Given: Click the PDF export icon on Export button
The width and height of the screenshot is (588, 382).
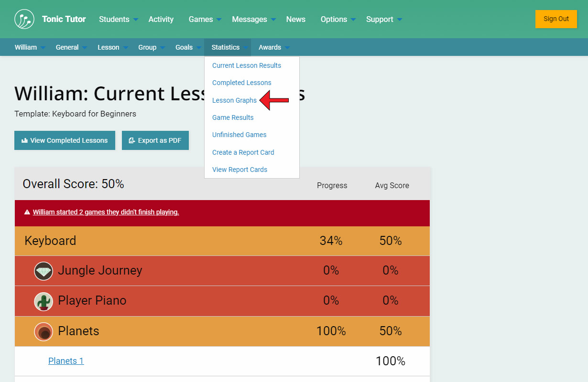Looking at the screenshot, I should coord(131,141).
